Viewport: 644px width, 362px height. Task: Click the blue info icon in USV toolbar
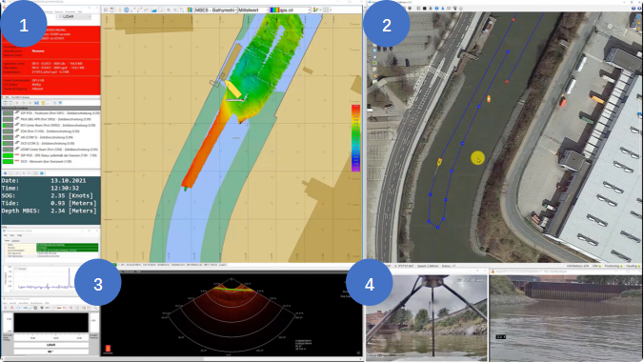click(436, 9)
